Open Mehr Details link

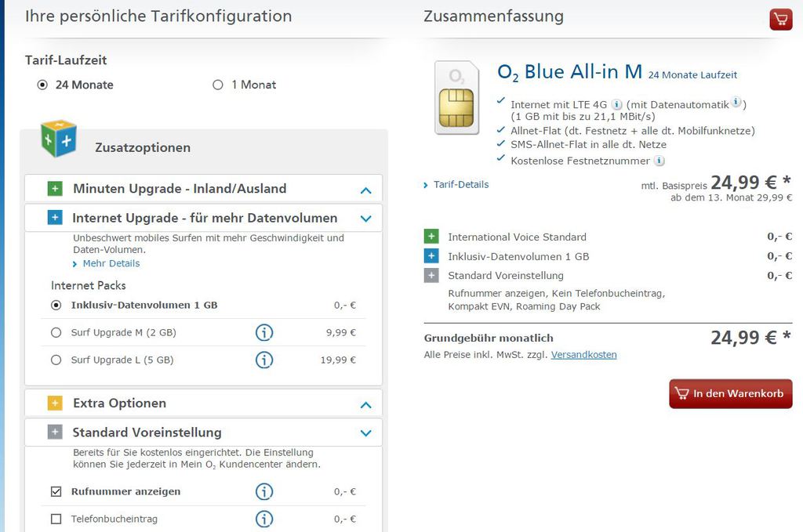coord(111,263)
